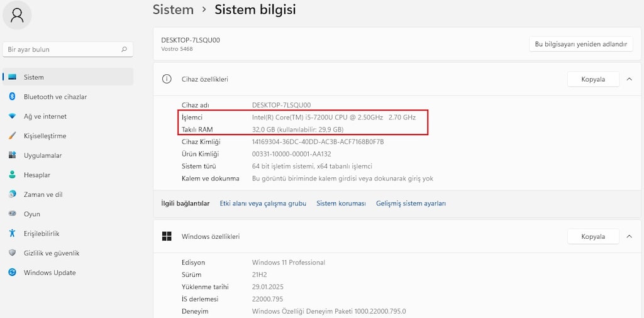Screen dimensions: 644x318
Task: Focus the Bir ayar bulun search field
Action: pos(68,49)
